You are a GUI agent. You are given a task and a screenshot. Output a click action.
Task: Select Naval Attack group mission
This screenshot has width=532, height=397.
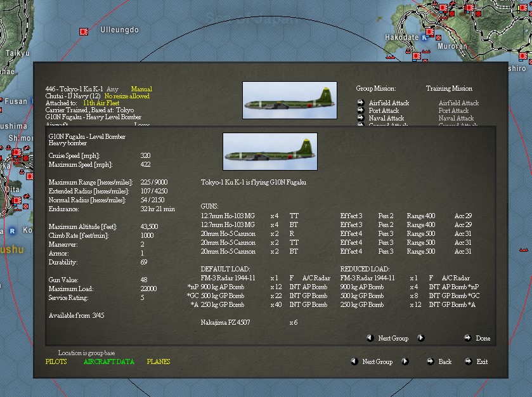click(386, 119)
